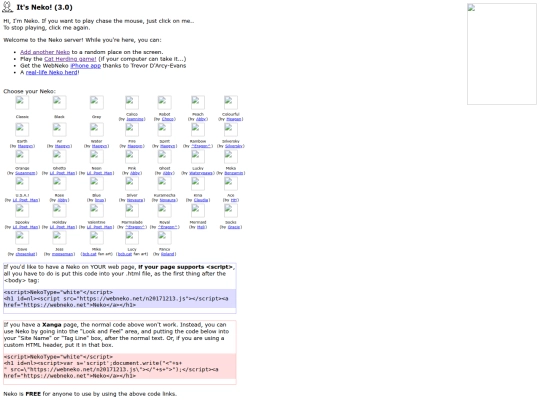The width and height of the screenshot is (540, 405).
Task: Choose the Marmalade Neko image
Action: (x=132, y=211)
